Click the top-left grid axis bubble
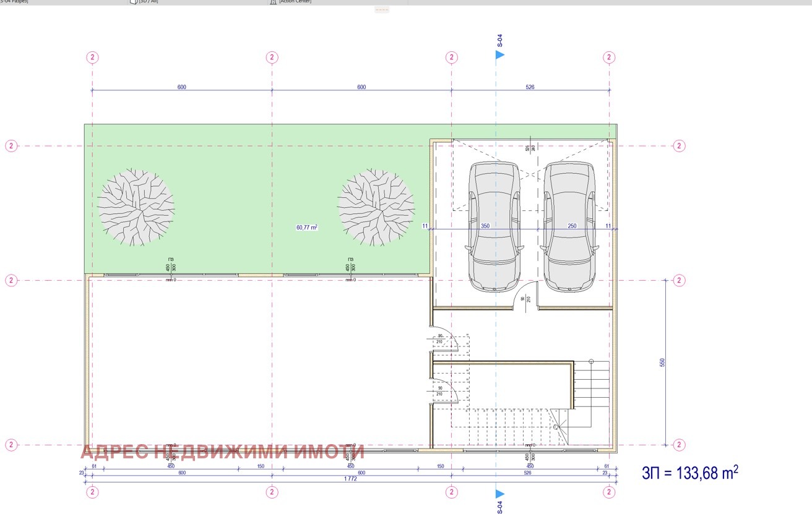Viewport: 812px width, 514px height. tap(92, 58)
